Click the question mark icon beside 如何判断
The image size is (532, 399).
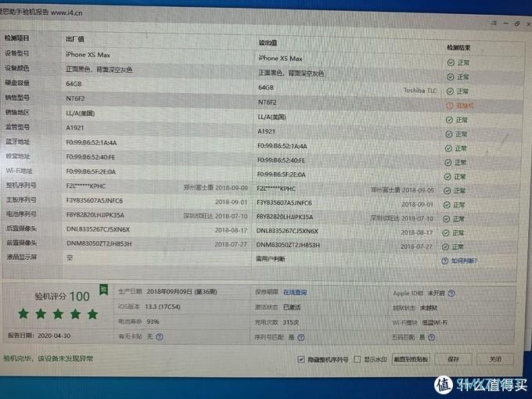[445, 261]
